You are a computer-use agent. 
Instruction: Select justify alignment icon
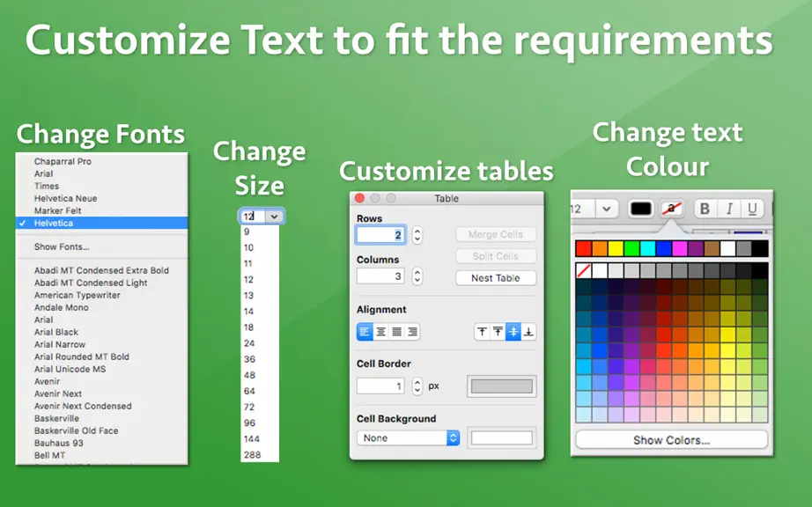396,332
